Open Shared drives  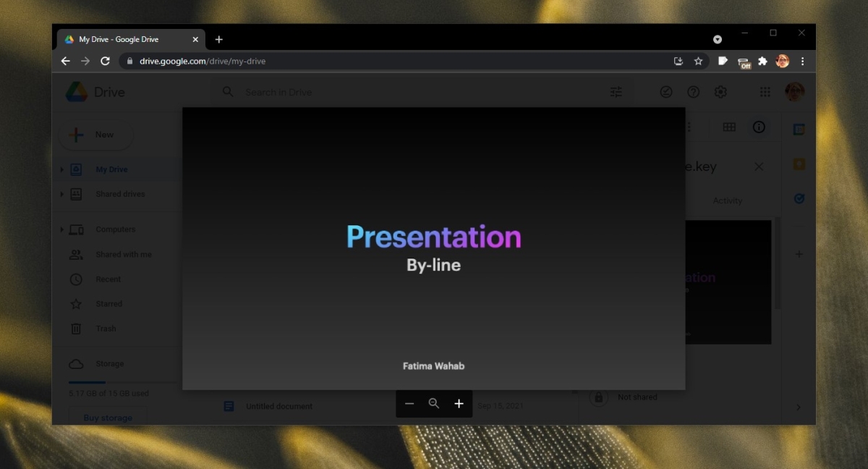tap(119, 194)
